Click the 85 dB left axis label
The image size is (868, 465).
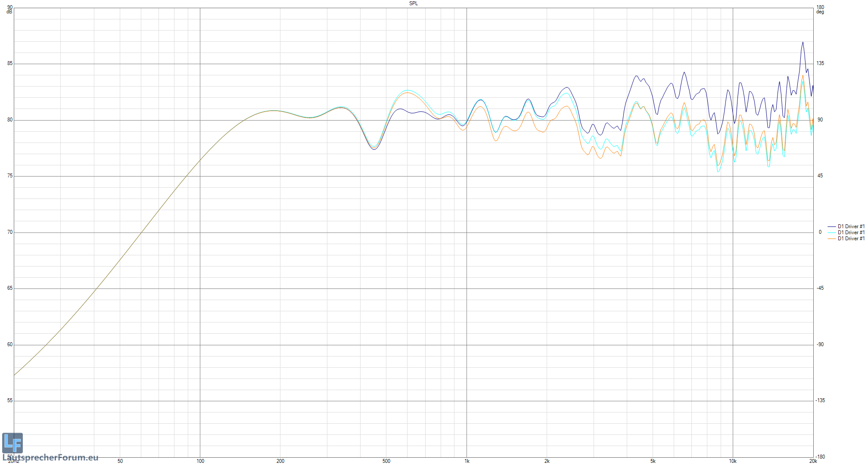point(10,64)
